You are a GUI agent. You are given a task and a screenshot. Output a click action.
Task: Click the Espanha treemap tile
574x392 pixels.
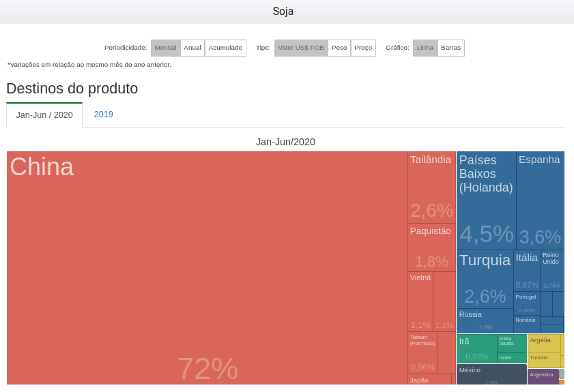point(540,201)
